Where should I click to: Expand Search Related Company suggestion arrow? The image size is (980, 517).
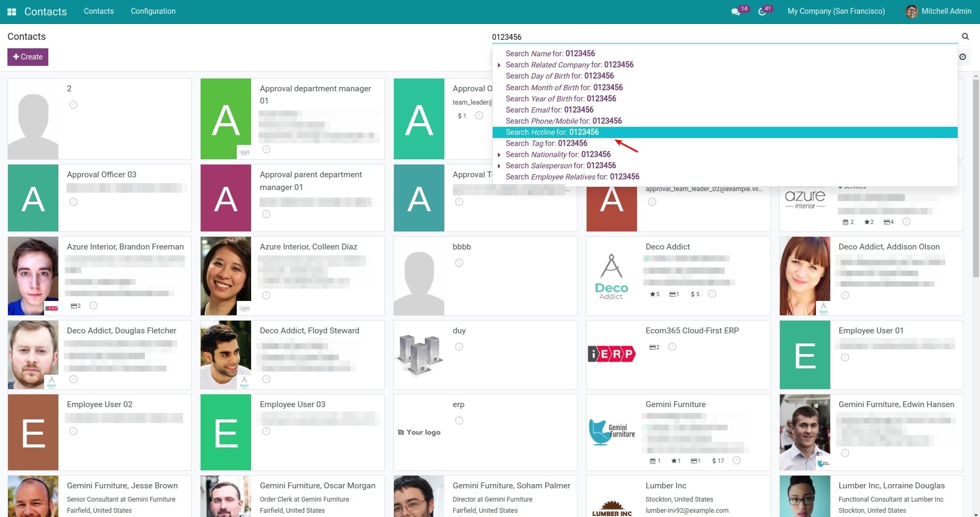[x=499, y=65]
